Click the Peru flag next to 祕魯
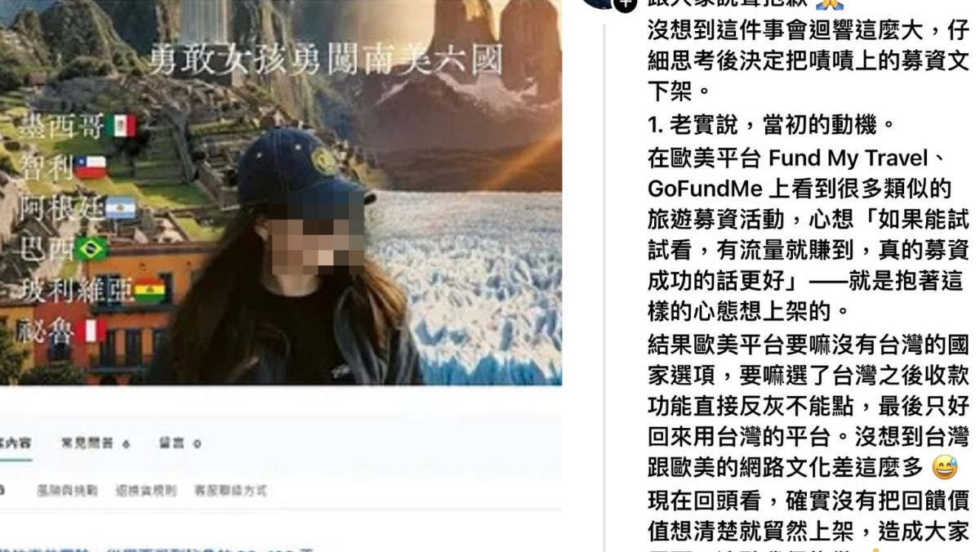 click(91, 331)
